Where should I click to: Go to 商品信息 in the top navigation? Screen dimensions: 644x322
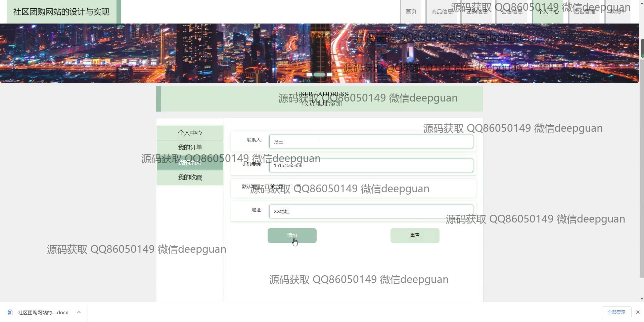click(442, 12)
